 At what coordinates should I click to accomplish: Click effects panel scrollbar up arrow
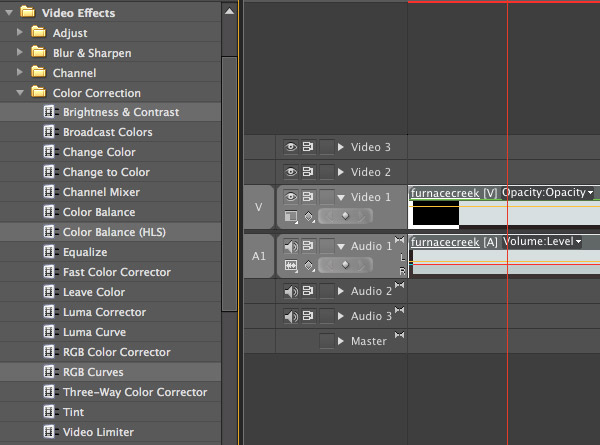coord(229,11)
